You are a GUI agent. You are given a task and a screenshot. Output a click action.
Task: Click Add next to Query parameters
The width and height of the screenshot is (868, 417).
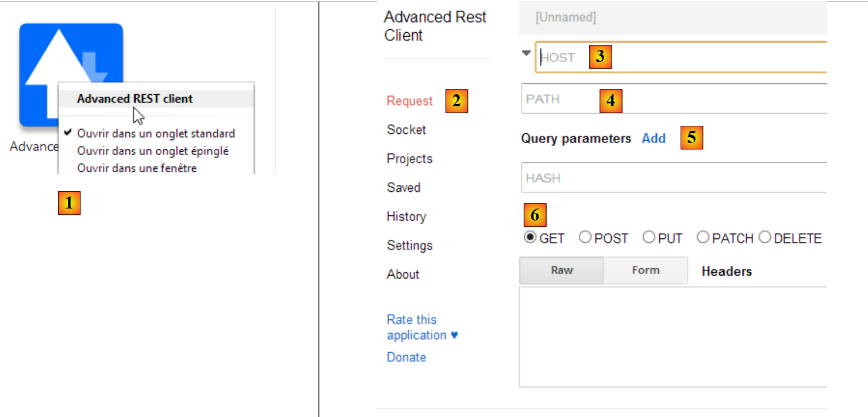(654, 138)
